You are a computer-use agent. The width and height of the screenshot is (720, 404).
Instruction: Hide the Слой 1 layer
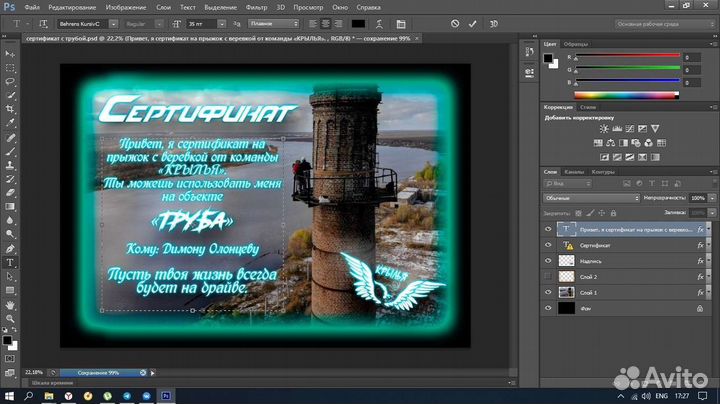[548, 292]
